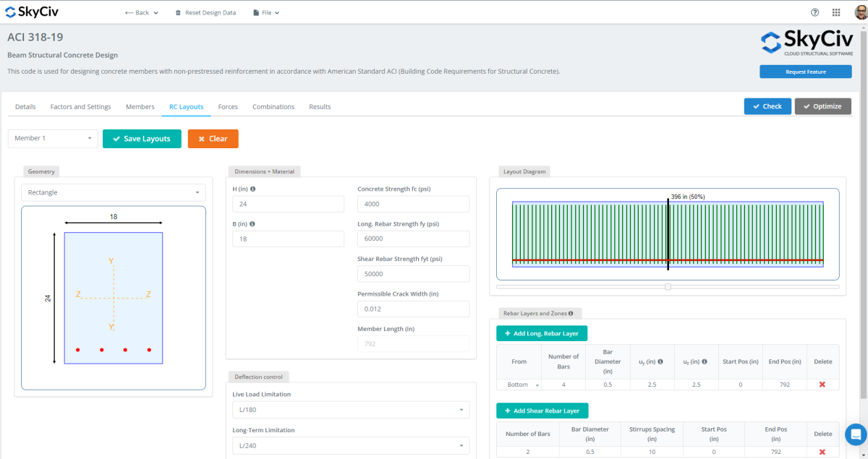The height and width of the screenshot is (459, 868).
Task: Open the chat support bubble
Action: 856,434
